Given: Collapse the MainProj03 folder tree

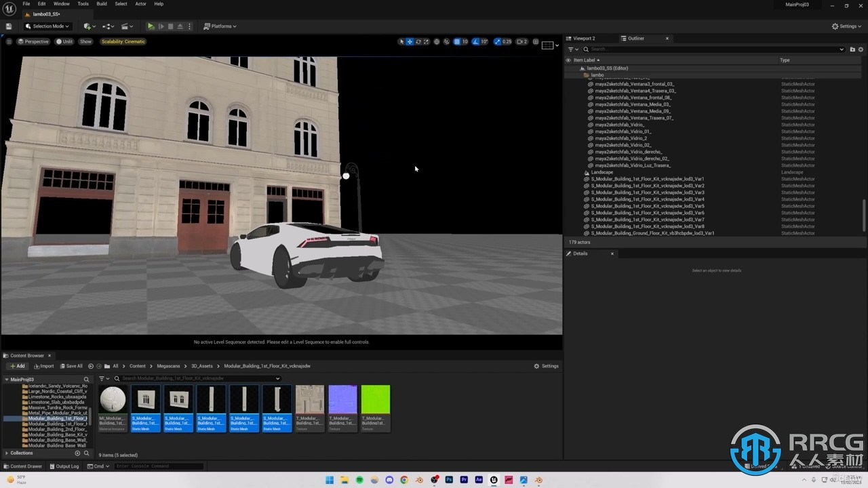Looking at the screenshot, I should pos(7,380).
